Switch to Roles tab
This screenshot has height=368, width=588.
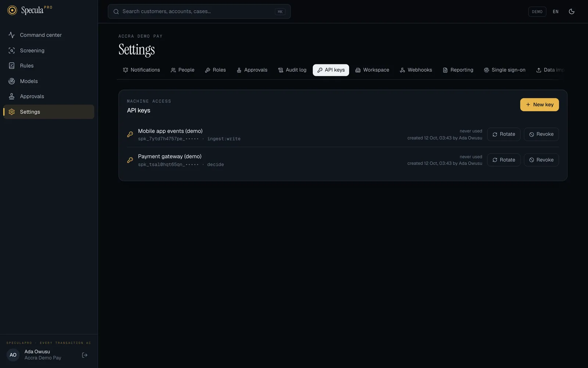coord(215,70)
